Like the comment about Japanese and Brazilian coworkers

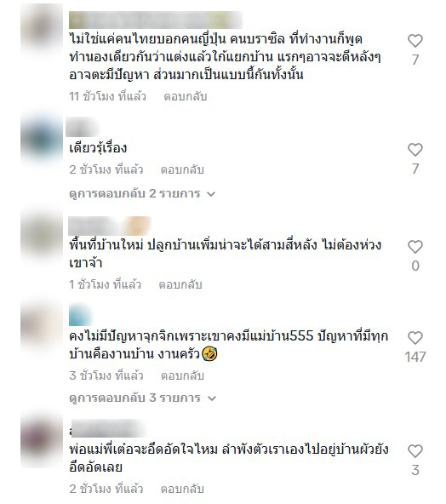coord(415,41)
